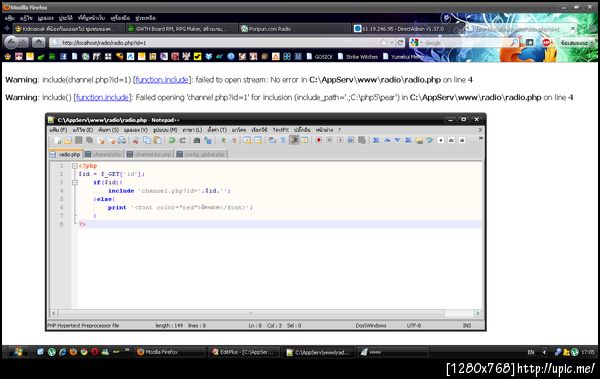The image size is (600, 379).
Task: Follow the first function.include link
Action: (x=162, y=80)
